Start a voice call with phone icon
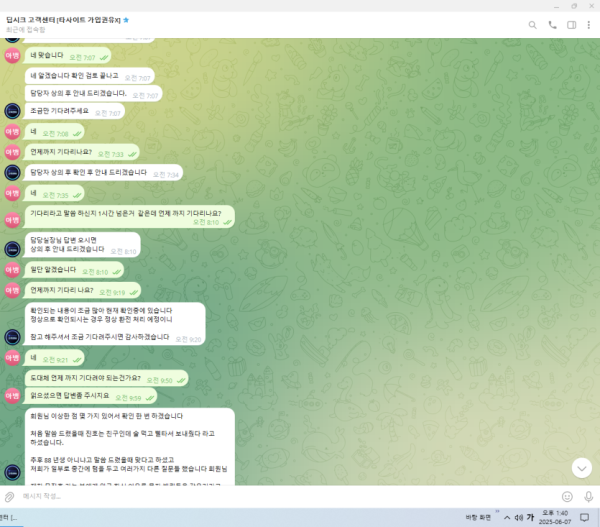The image size is (600, 527). 552,25
